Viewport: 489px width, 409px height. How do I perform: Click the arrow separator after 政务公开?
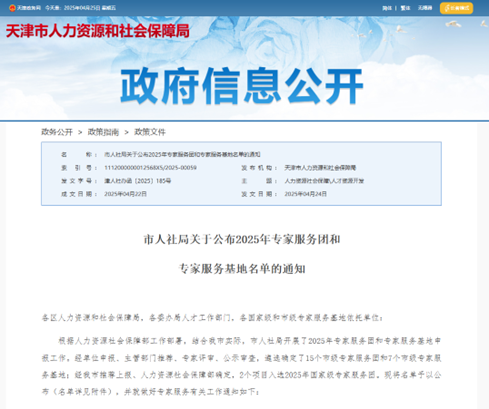[80, 132]
